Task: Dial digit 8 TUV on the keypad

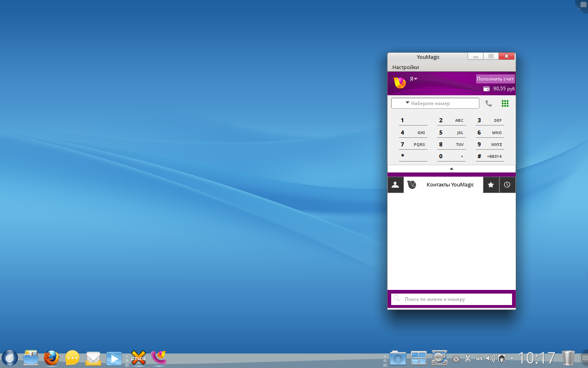Action: (452, 144)
